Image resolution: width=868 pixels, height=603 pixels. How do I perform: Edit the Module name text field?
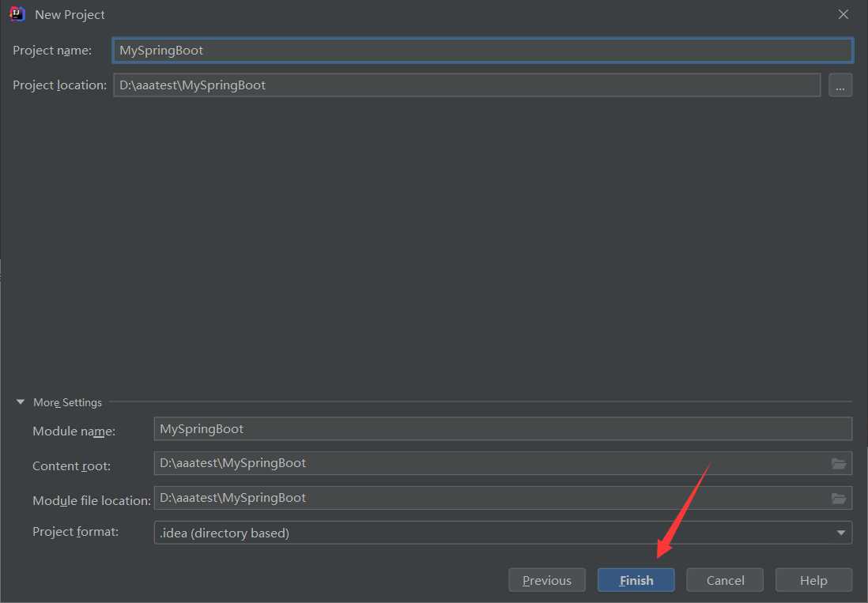(503, 428)
